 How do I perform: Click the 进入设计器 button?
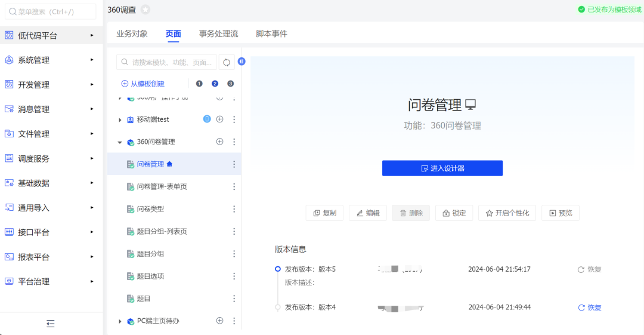pos(442,168)
